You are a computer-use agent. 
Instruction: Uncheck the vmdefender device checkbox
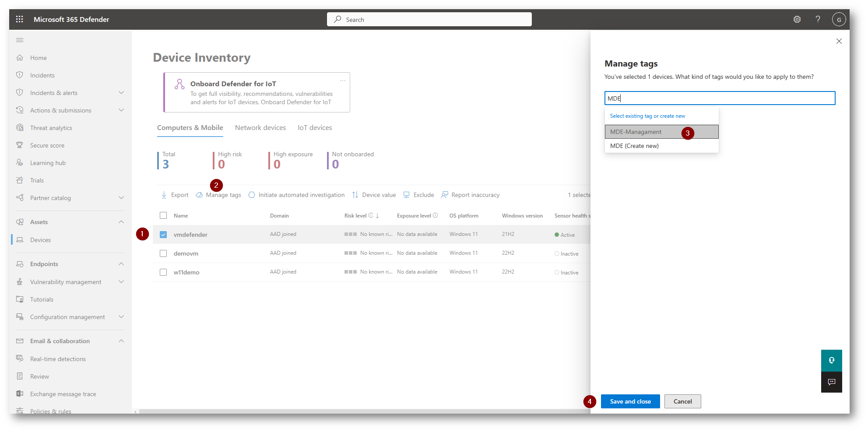point(163,235)
